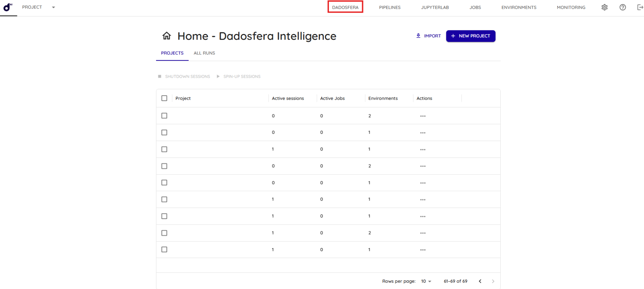Open the actions menu of the third row
The image size is (644, 289).
423,150
